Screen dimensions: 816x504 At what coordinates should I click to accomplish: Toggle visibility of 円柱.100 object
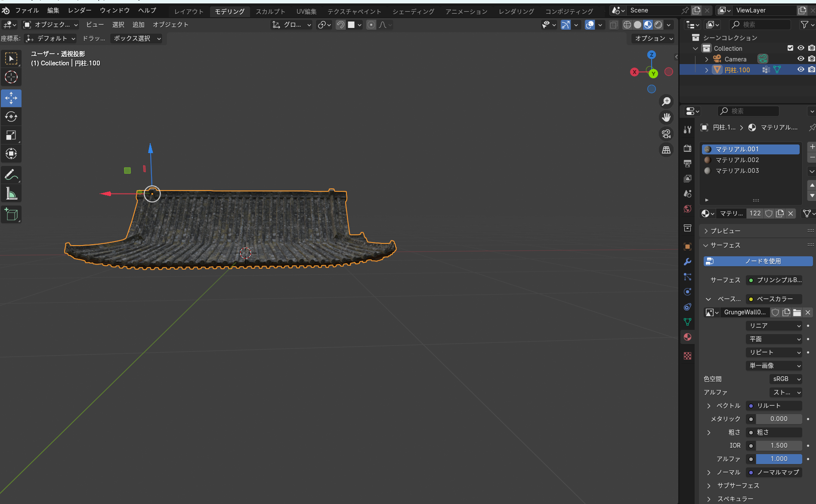point(801,70)
